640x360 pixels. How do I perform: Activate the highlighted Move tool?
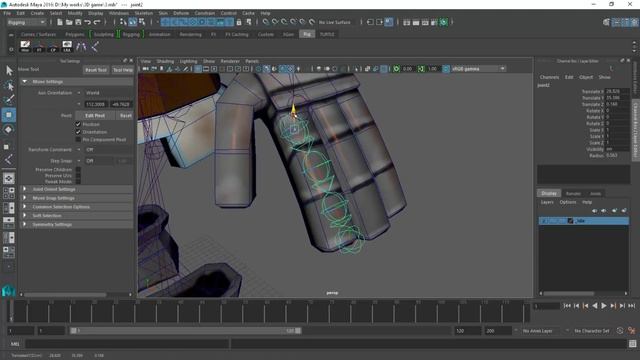click(9, 115)
